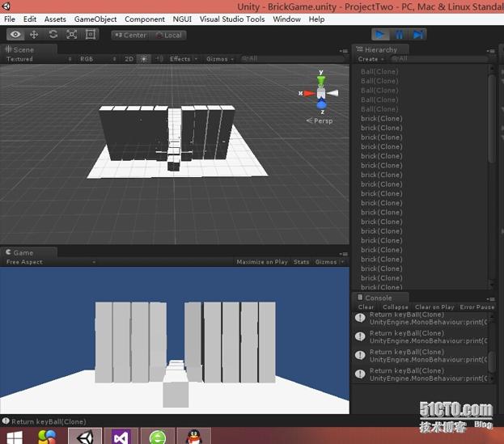
Task: Select the Rect transform tool
Action: pos(91,35)
